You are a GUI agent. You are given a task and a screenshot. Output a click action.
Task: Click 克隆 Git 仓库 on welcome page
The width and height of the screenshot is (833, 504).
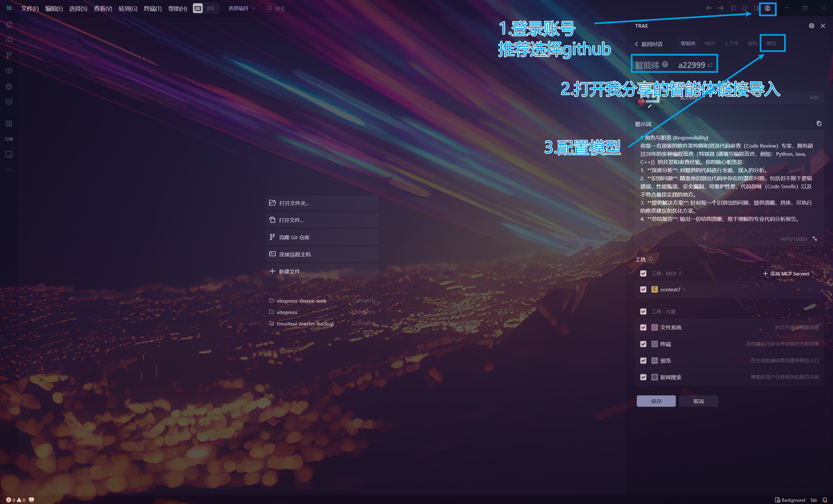[x=294, y=237]
